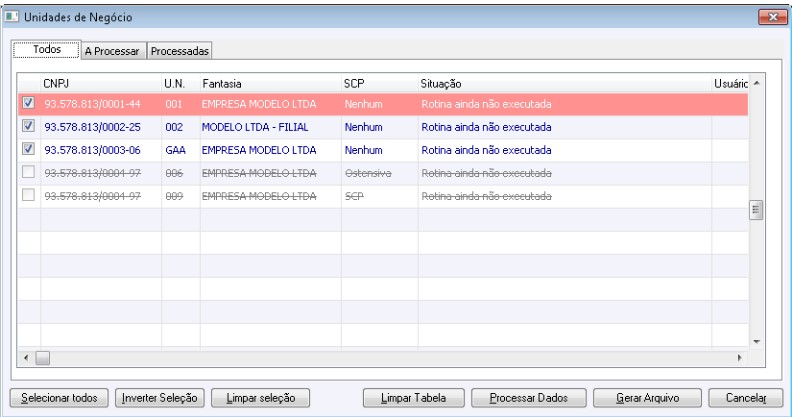Click the Processar Dados button
Screen dimensions: 792x417
point(528,398)
